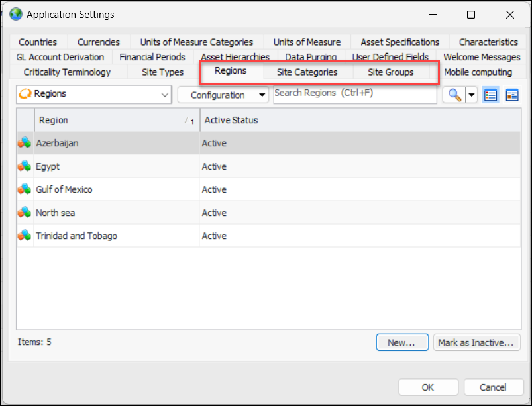Image resolution: width=532 pixels, height=406 pixels.
Task: Click the Egypt region row icon
Action: 25,166
